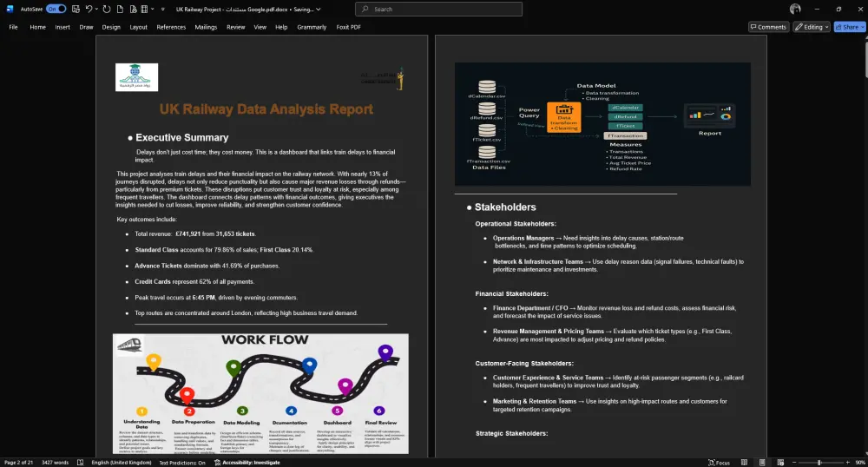Viewport: 868px width, 467px height.
Task: Expand the document title dropdown chevron
Action: pos(319,9)
